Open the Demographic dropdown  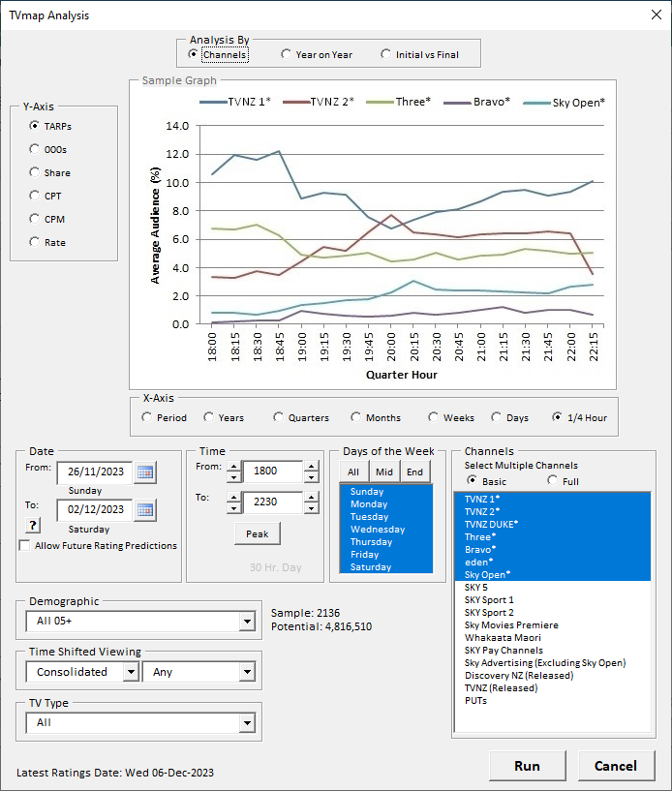(x=247, y=621)
